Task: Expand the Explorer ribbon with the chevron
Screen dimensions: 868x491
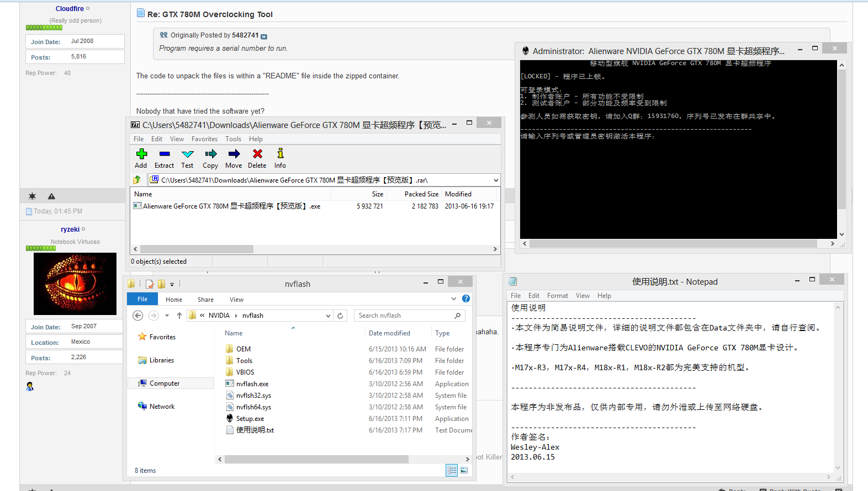Action: click(454, 298)
